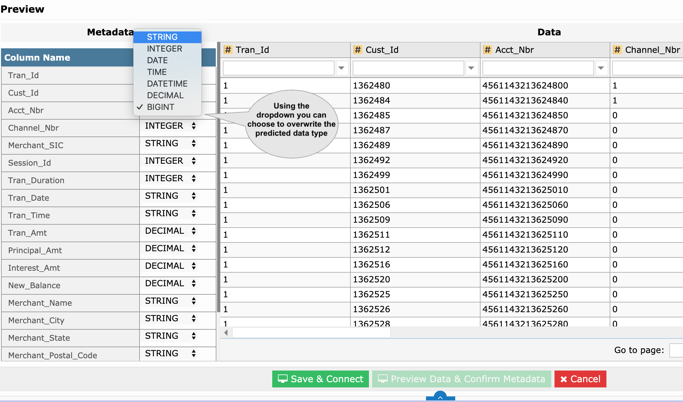Image resolution: width=683 pixels, height=402 pixels.
Task: Click the Cust_Id filter input field
Action: 408,68
